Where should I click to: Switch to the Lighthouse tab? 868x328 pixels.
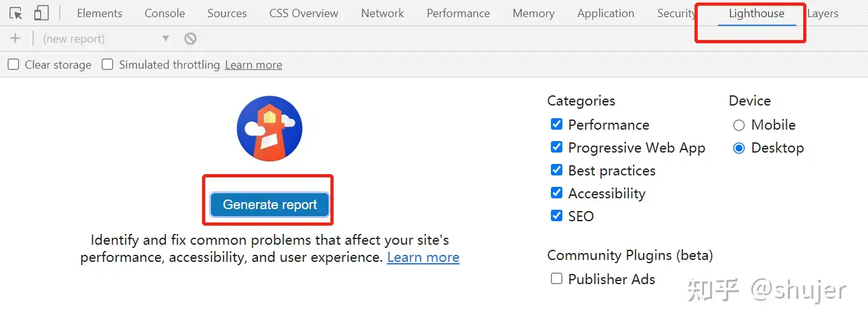pyautogui.click(x=756, y=13)
